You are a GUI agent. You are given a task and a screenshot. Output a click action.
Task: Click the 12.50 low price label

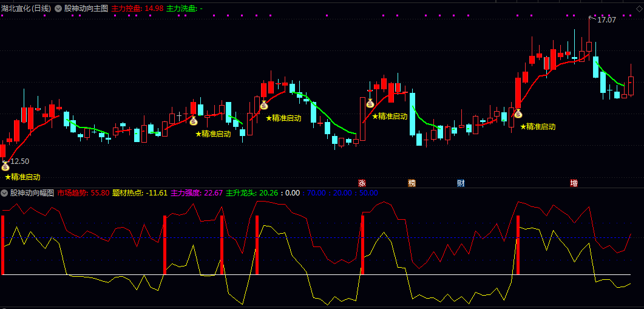click(x=19, y=161)
